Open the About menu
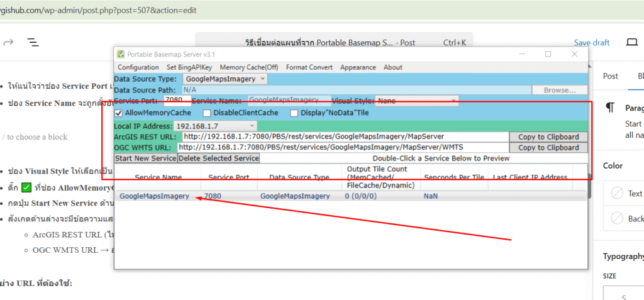 click(393, 67)
